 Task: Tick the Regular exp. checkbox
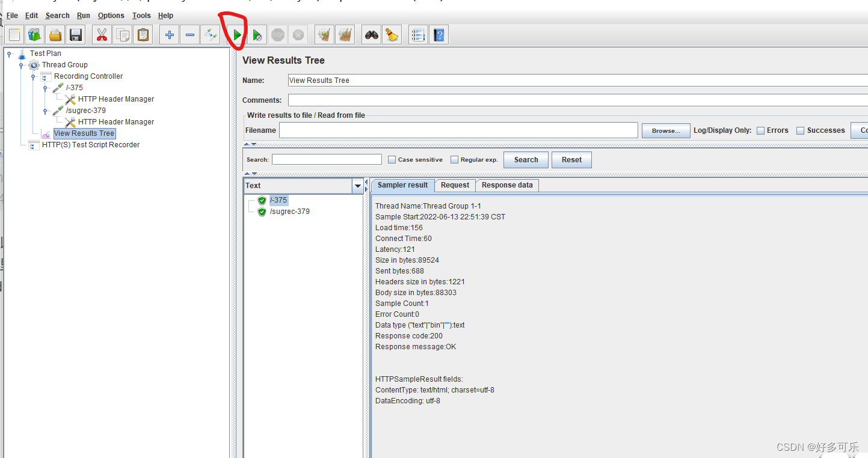(455, 160)
